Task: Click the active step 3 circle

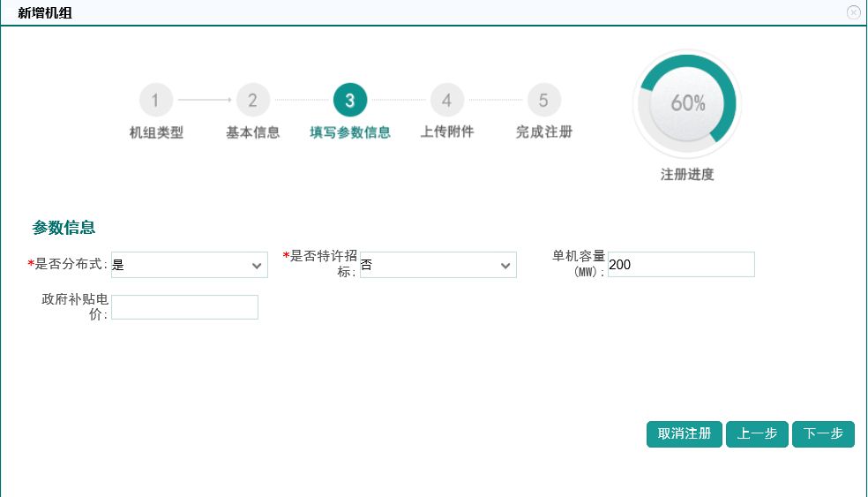Action: (x=350, y=101)
